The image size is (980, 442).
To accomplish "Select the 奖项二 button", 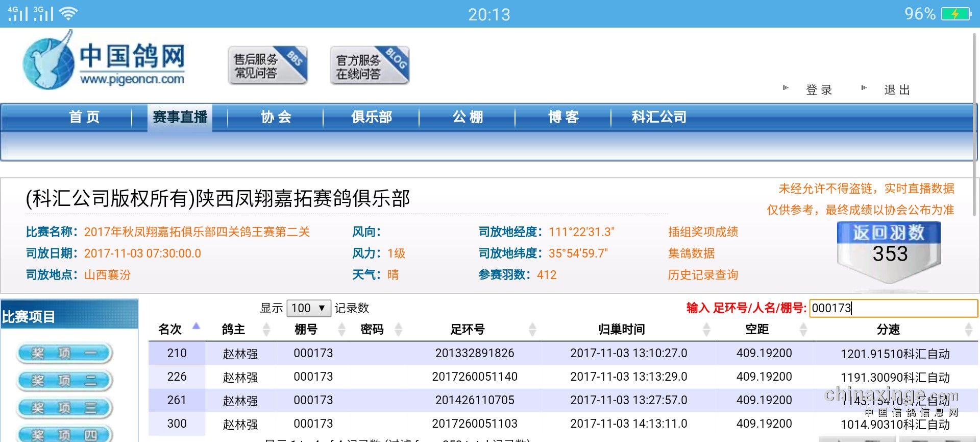I will [64, 381].
